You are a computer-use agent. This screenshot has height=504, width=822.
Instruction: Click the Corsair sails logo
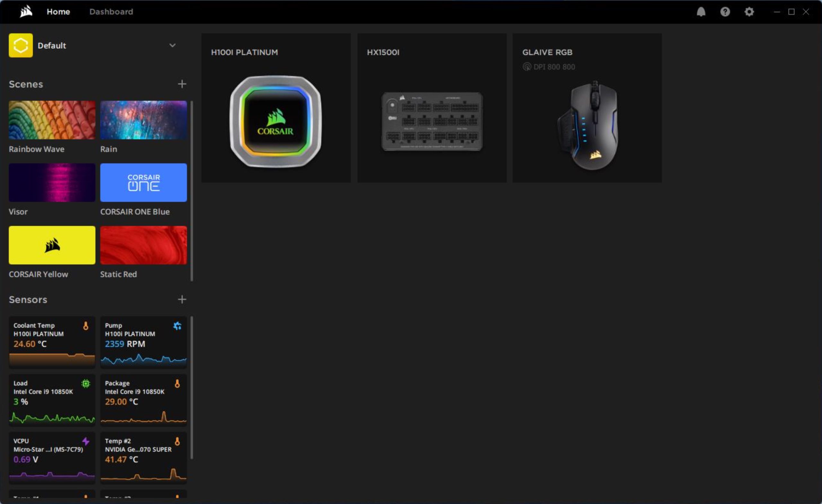click(26, 12)
